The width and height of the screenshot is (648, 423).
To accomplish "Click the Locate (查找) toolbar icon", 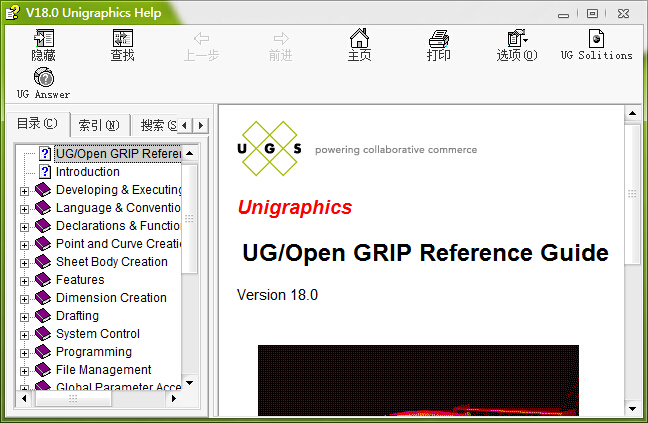I will coord(123,38).
